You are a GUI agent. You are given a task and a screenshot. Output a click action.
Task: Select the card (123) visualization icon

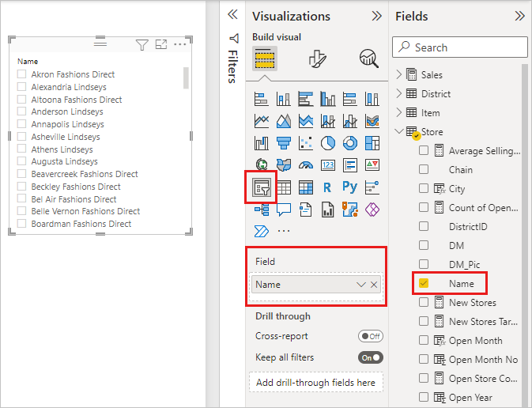click(x=328, y=165)
